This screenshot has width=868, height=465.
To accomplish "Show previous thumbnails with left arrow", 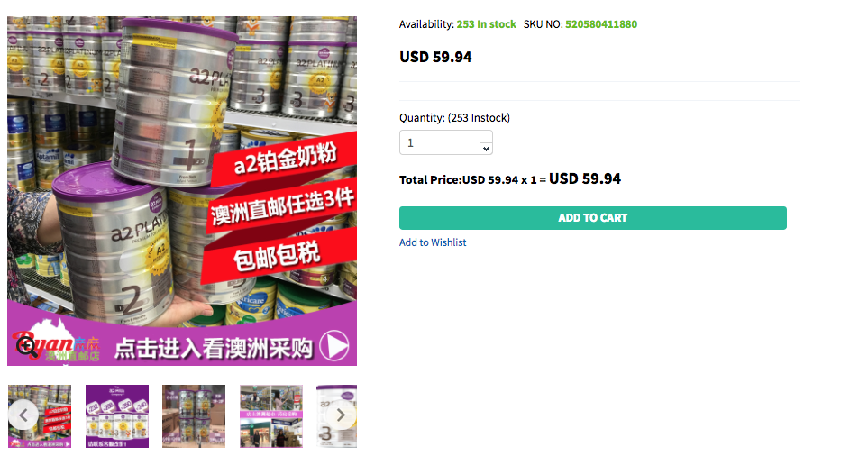I will (x=23, y=415).
